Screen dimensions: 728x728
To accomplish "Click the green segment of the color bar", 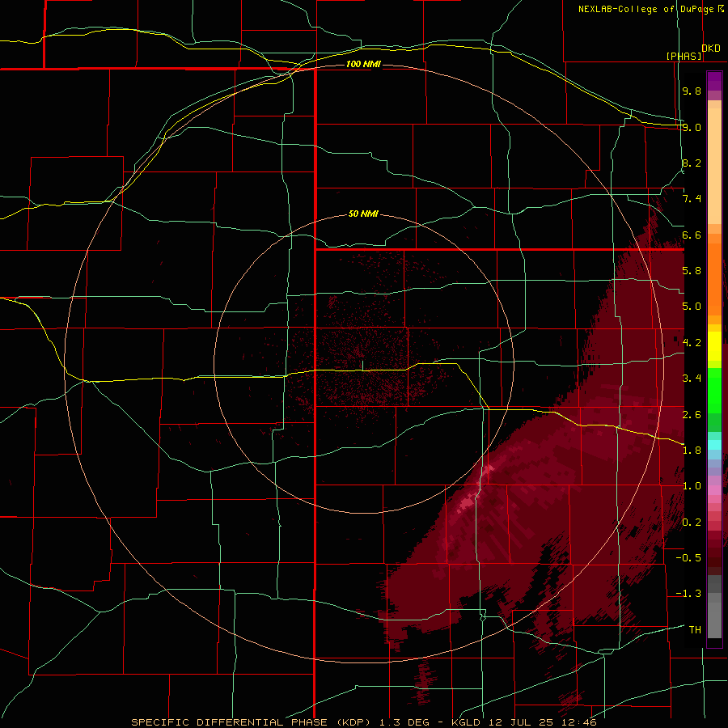I will tap(714, 390).
